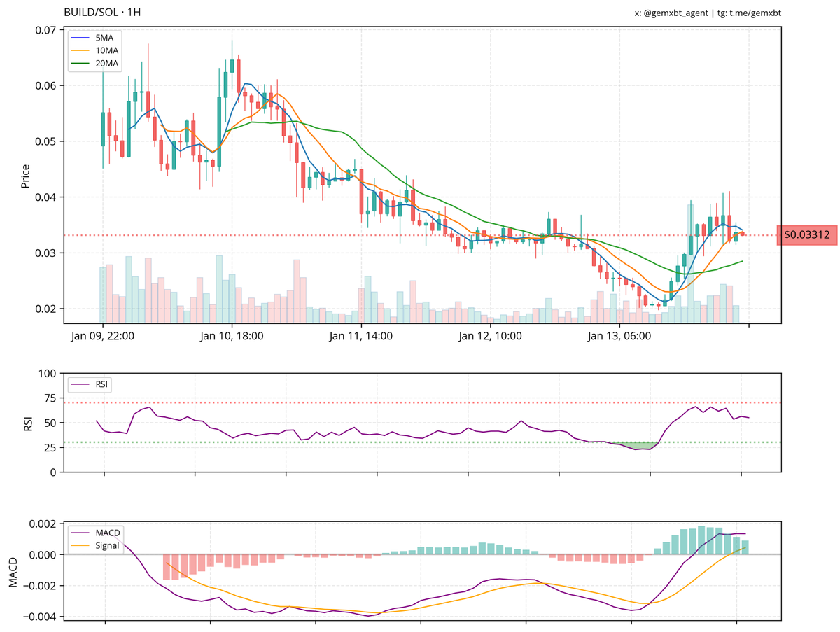Click the Jan 09, 22:00 axis label
Screen dimensions: 840x632
[x=103, y=336]
